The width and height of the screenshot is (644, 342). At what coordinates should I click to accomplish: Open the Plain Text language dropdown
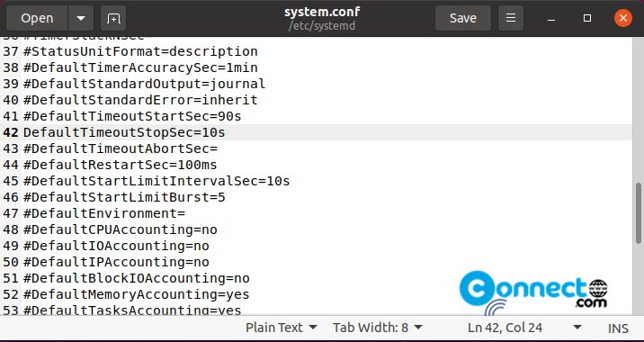[282, 328]
